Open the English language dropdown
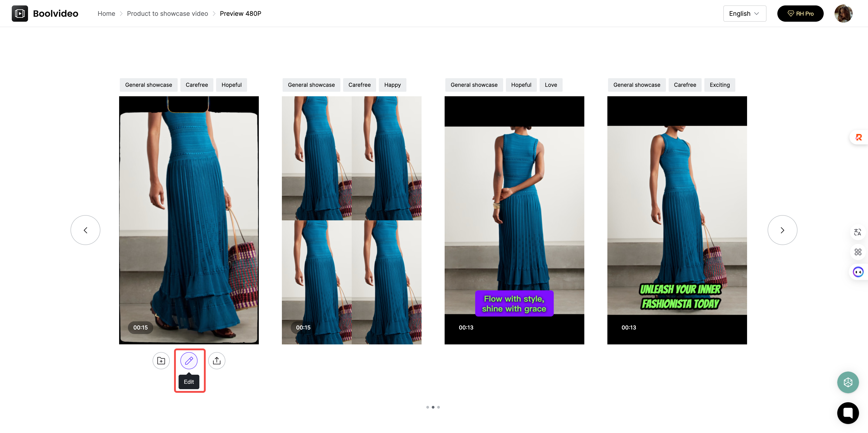 [745, 14]
